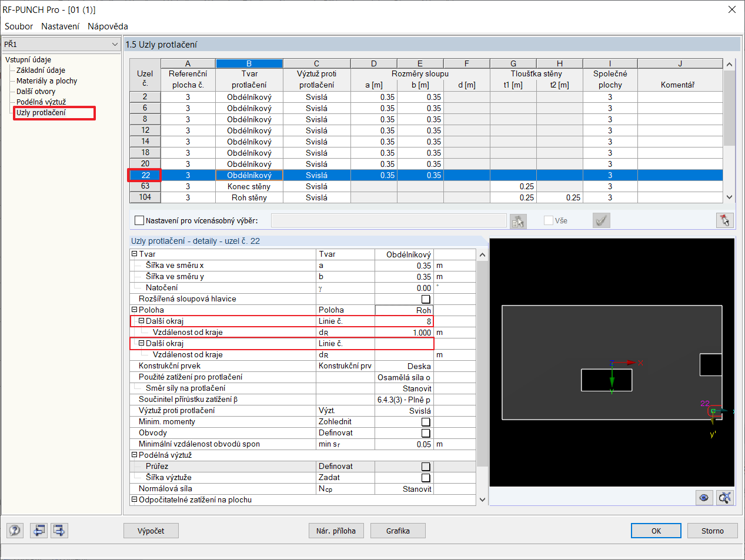Select node row 104 header
This screenshot has width=745, height=560.
(145, 197)
